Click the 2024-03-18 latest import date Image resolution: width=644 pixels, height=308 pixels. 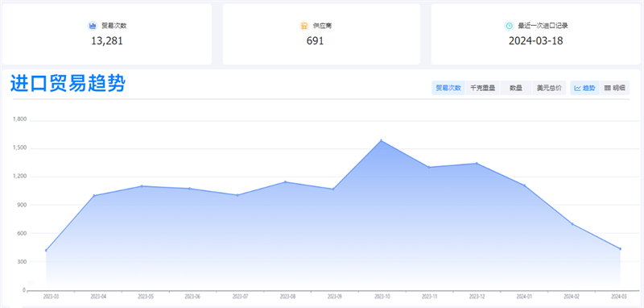tap(535, 41)
